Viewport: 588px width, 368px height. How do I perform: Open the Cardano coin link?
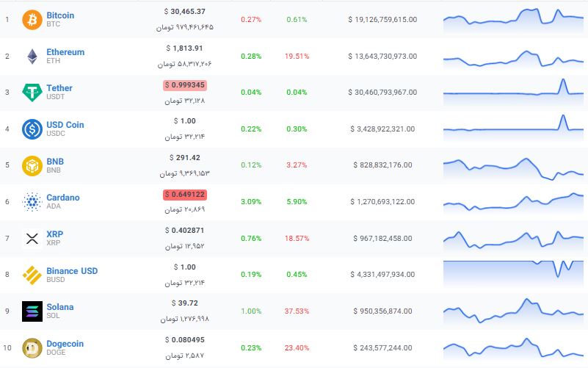tap(62, 198)
